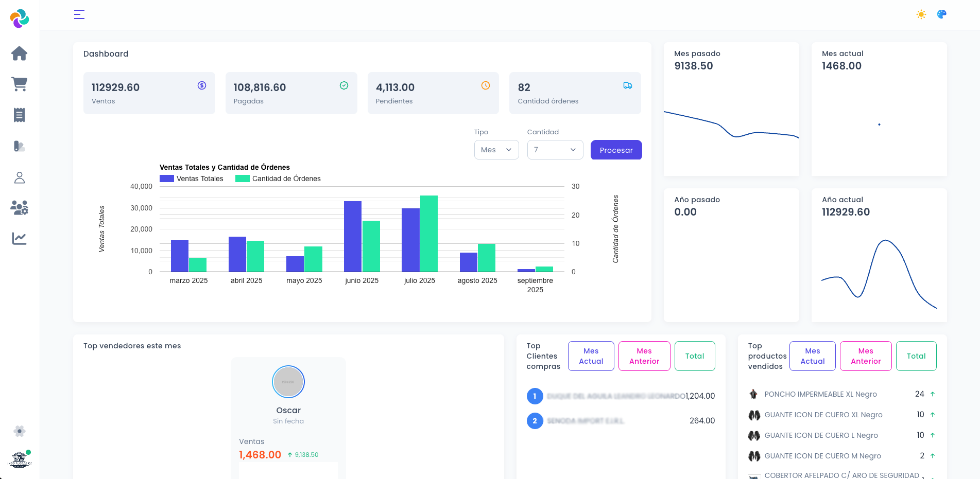Click Oscar's seller avatar
The image size is (980, 479).
click(x=288, y=382)
